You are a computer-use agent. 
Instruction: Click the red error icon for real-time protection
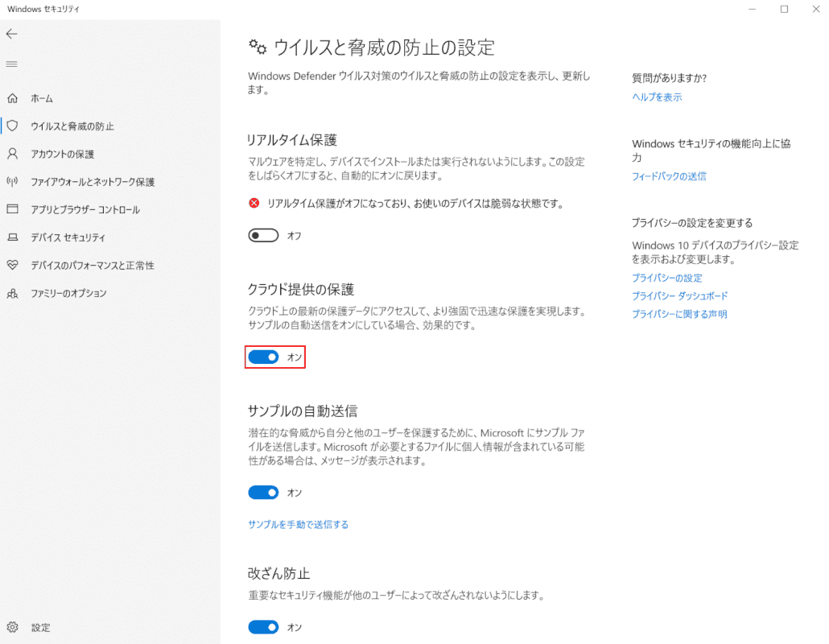coord(254,203)
